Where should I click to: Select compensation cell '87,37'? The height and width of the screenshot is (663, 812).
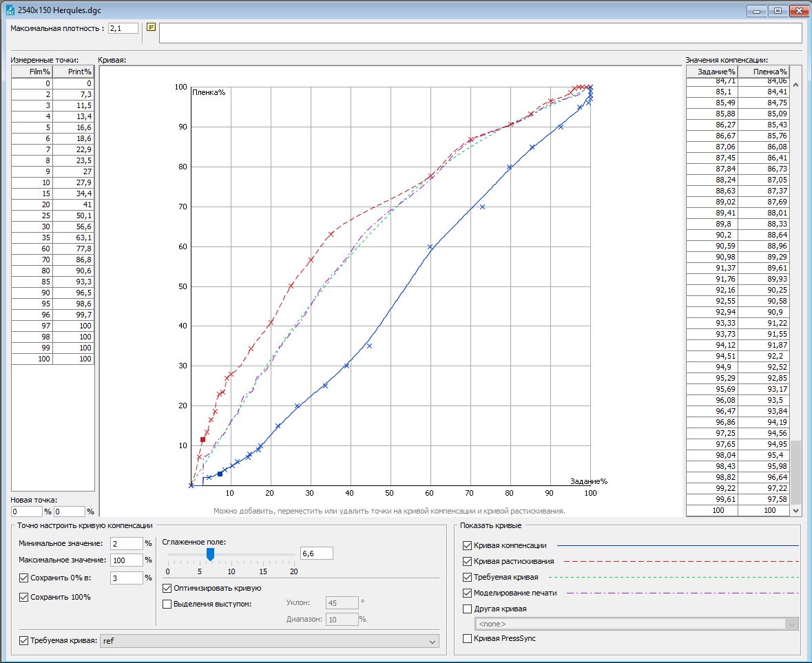pos(764,191)
